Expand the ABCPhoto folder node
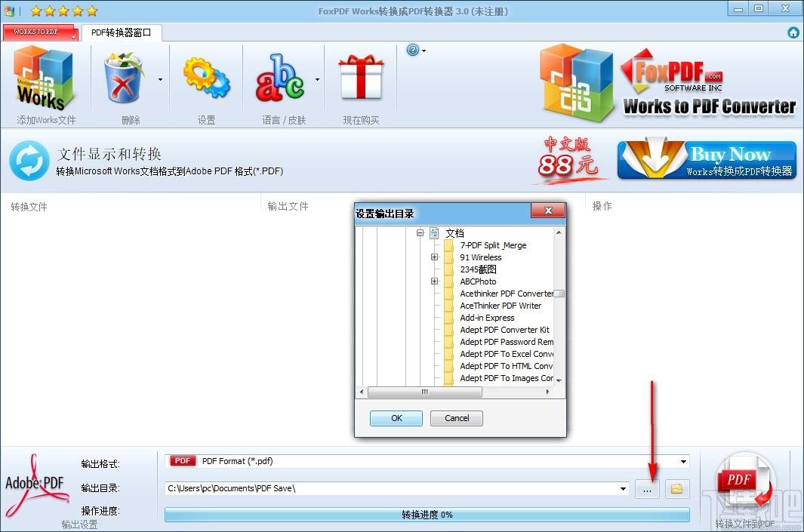The height and width of the screenshot is (532, 804). pyautogui.click(x=434, y=281)
